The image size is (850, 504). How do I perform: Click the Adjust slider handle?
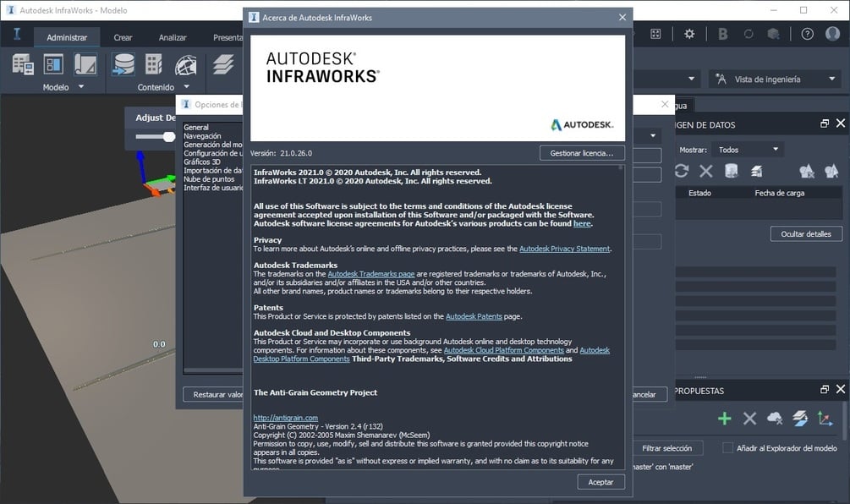coord(169,136)
